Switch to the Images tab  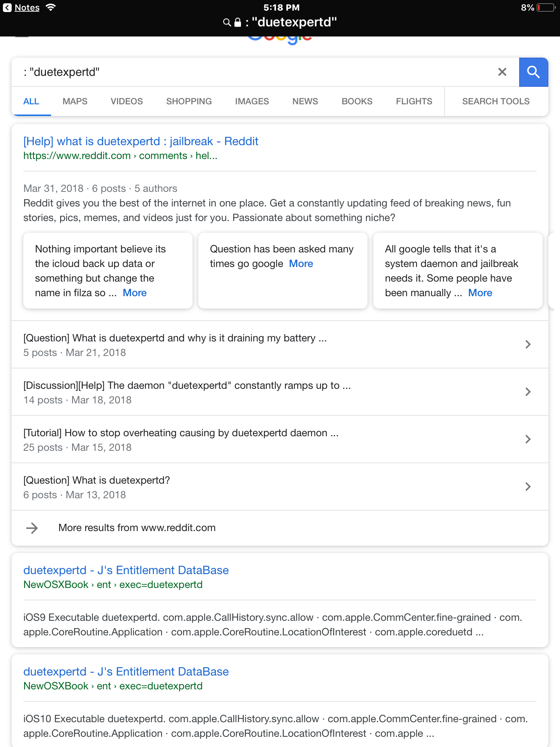(x=252, y=101)
